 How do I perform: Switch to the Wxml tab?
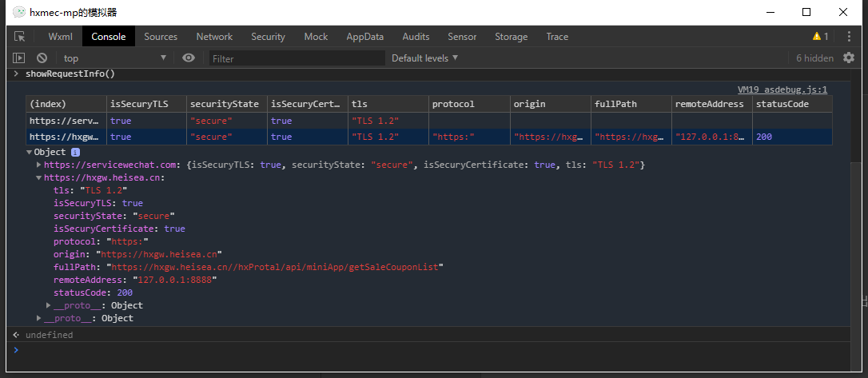[60, 37]
